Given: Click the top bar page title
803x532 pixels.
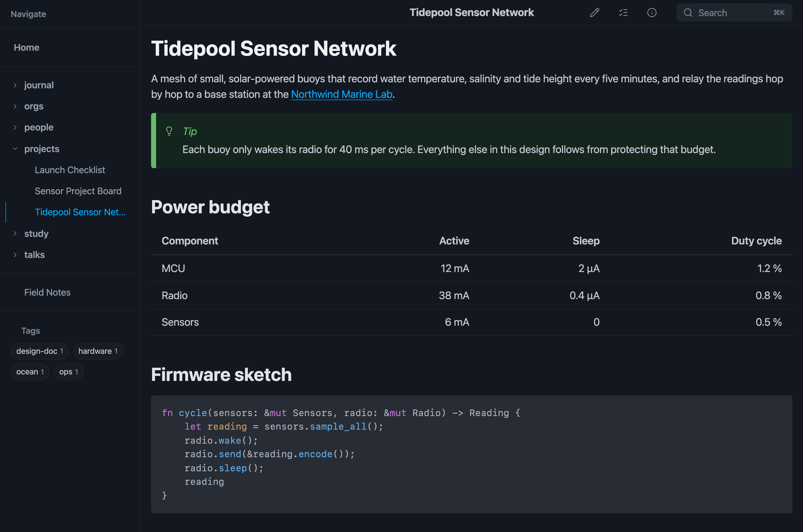Looking at the screenshot, I should (472, 13).
